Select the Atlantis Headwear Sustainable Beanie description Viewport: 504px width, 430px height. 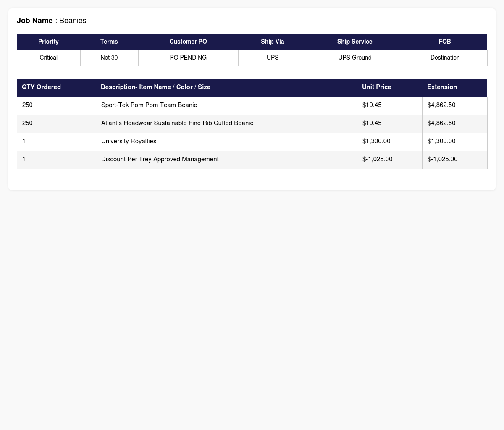tap(226, 123)
